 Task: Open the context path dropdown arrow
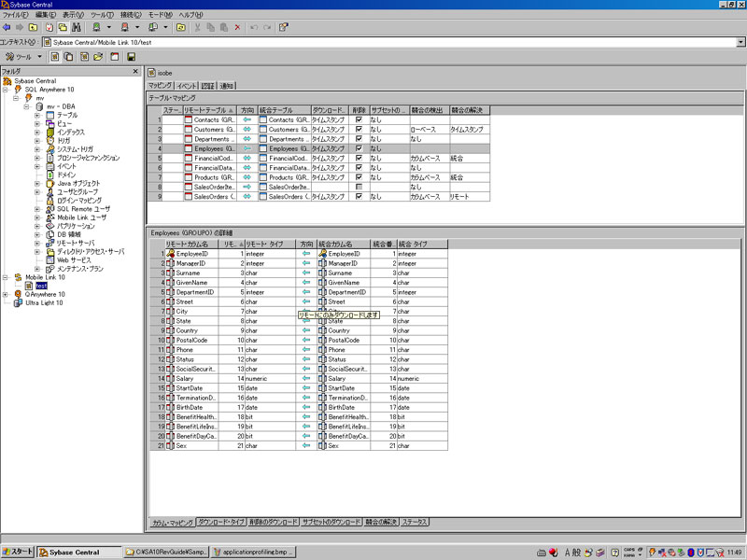(740, 42)
